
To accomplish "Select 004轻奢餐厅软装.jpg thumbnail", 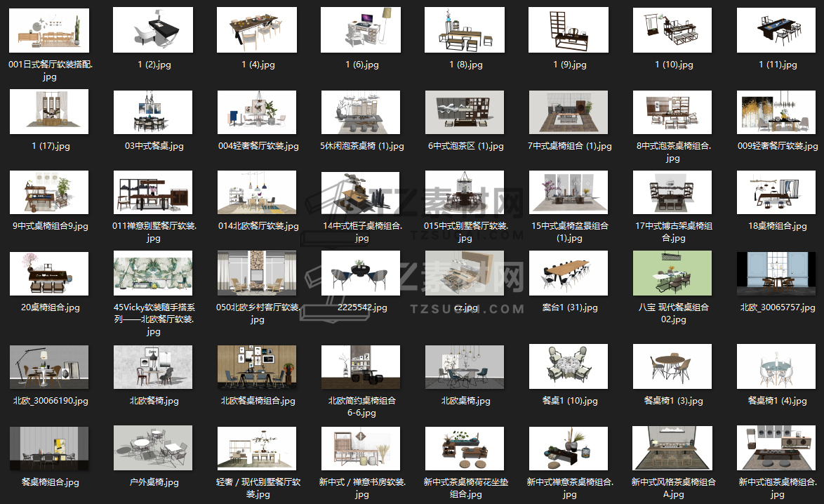I will click(x=257, y=112).
